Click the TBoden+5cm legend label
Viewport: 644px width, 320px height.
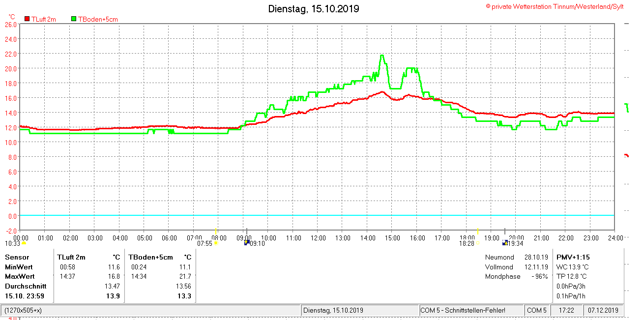(x=98, y=19)
